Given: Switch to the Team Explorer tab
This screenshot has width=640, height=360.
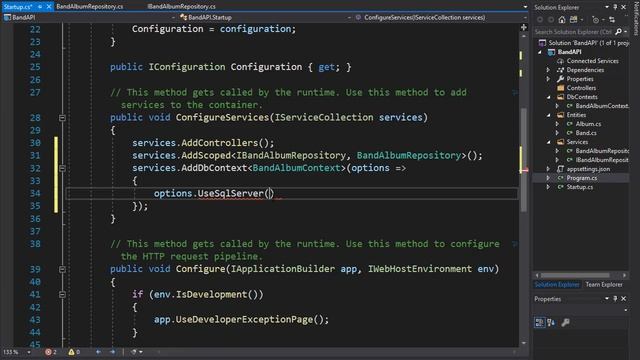Looking at the screenshot, I should [x=604, y=284].
